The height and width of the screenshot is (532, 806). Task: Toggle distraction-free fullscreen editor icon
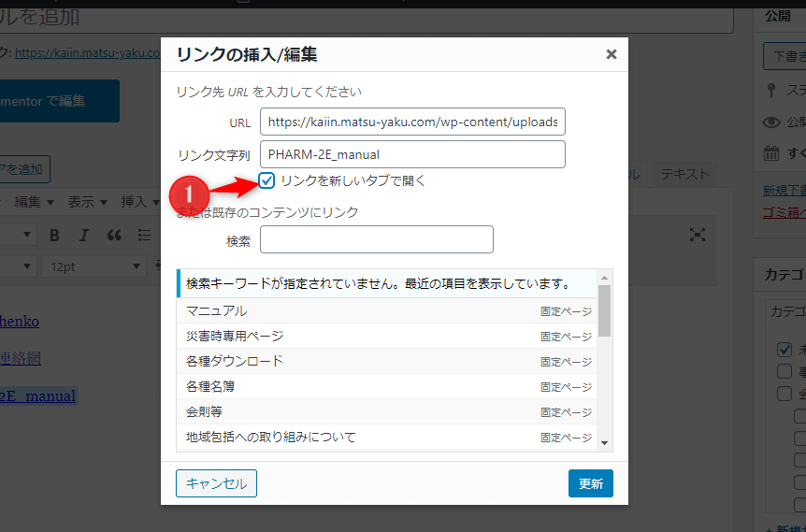click(698, 235)
